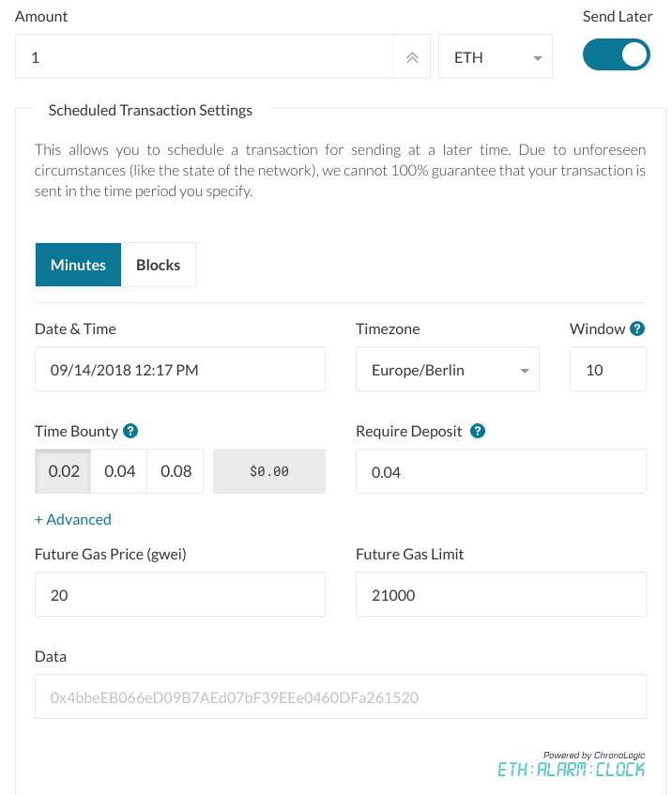672x795 pixels.
Task: Click the Time Bounty help icon
Action: 130,431
